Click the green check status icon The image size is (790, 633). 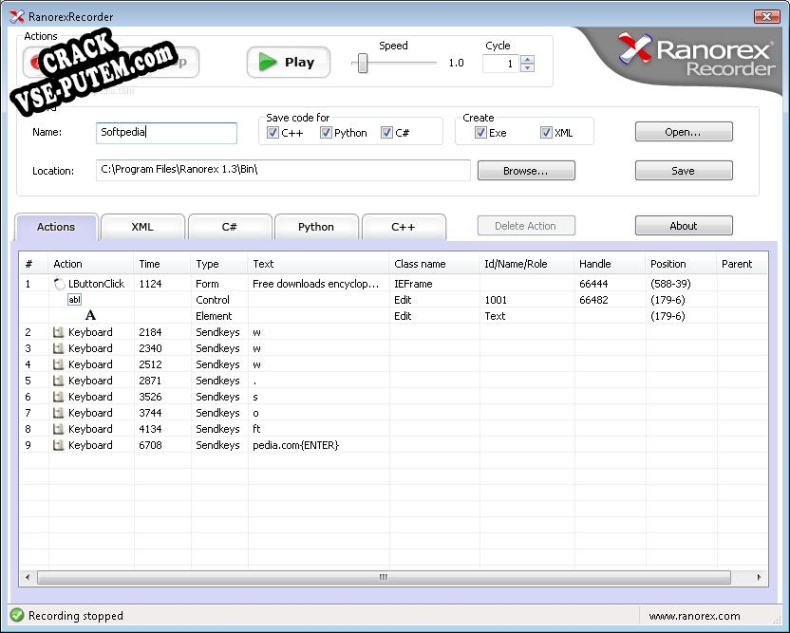(17, 615)
